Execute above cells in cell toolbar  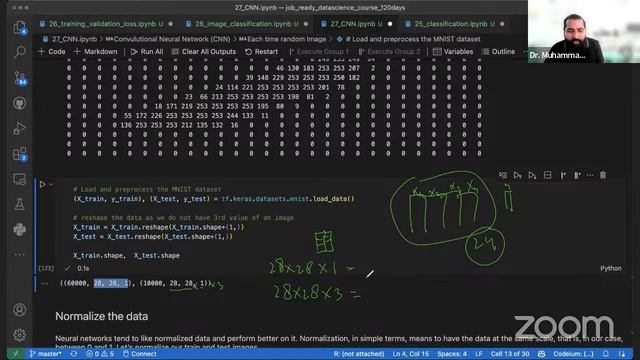click(x=517, y=175)
